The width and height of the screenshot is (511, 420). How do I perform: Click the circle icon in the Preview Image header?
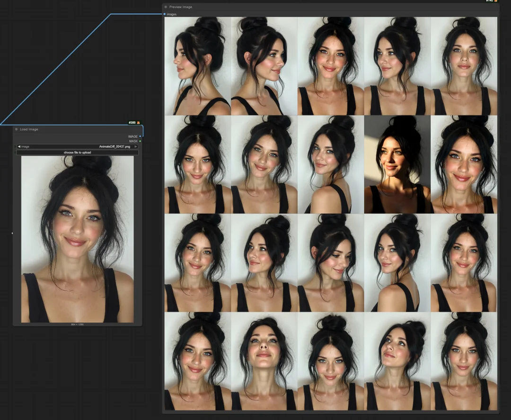(166, 7)
